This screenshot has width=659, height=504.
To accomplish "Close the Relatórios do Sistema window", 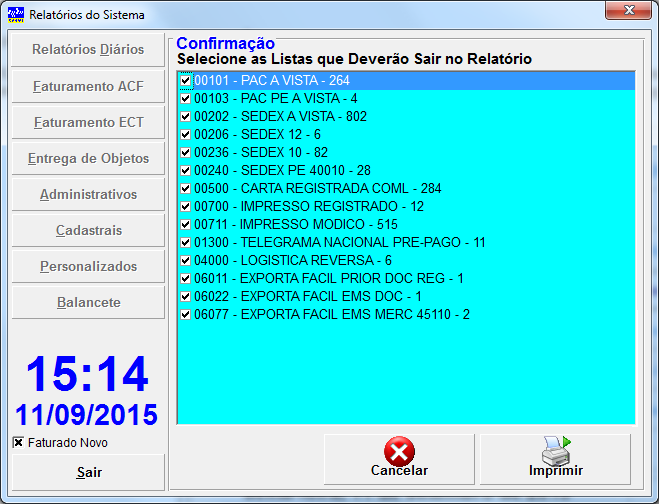I will pos(628,11).
